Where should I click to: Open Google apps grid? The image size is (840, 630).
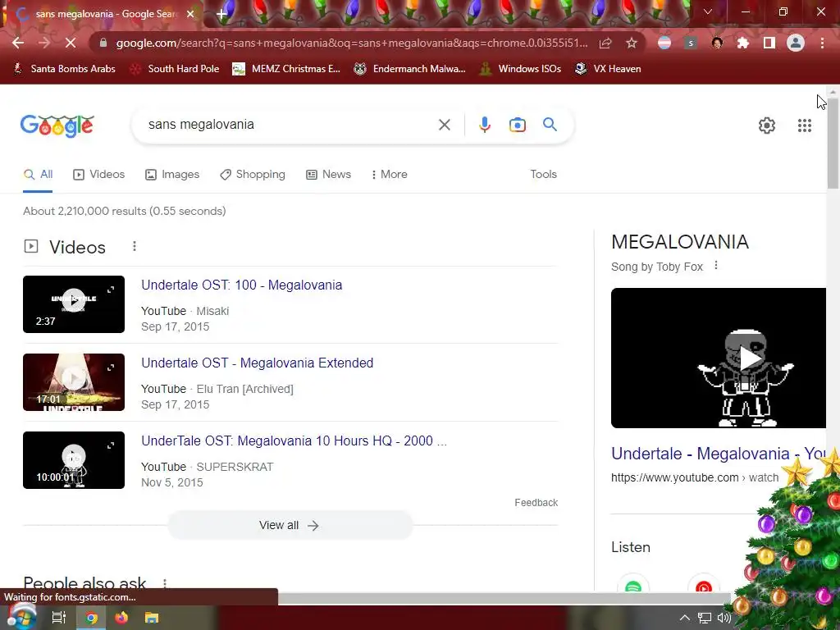coord(804,126)
